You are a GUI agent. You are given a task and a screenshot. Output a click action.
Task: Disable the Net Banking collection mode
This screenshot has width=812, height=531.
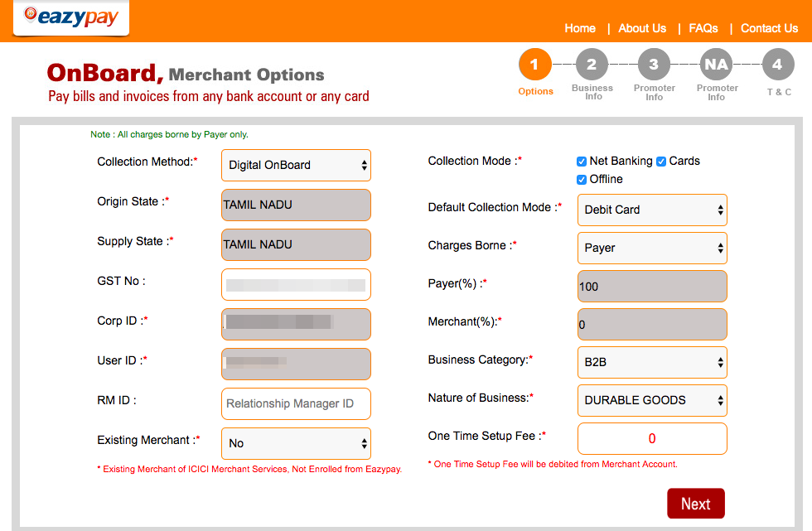582,161
